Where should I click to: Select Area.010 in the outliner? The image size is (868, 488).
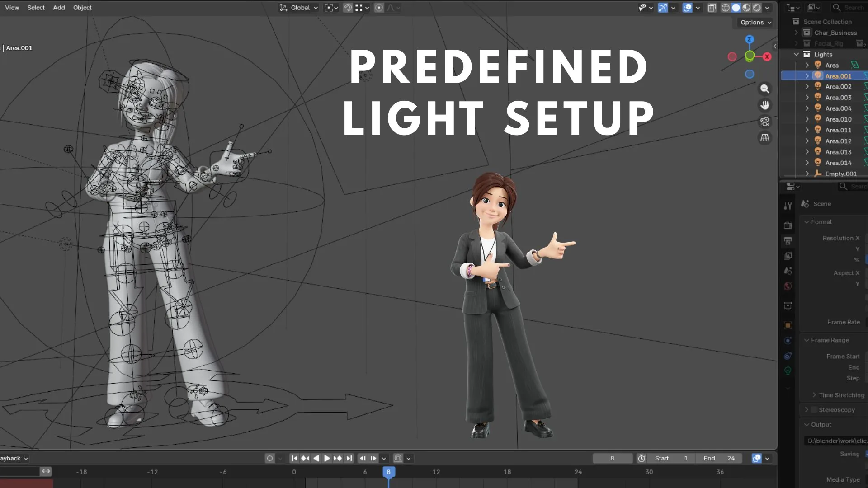point(838,119)
